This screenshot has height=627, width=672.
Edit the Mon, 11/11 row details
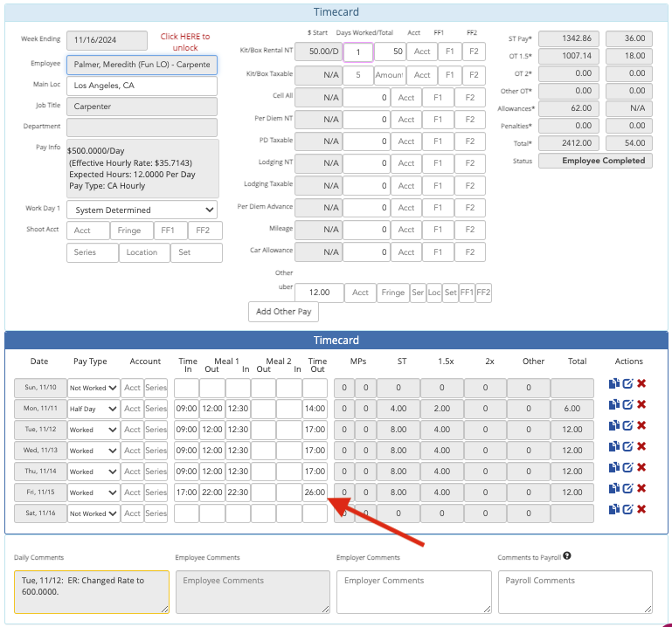pyautogui.click(x=627, y=404)
